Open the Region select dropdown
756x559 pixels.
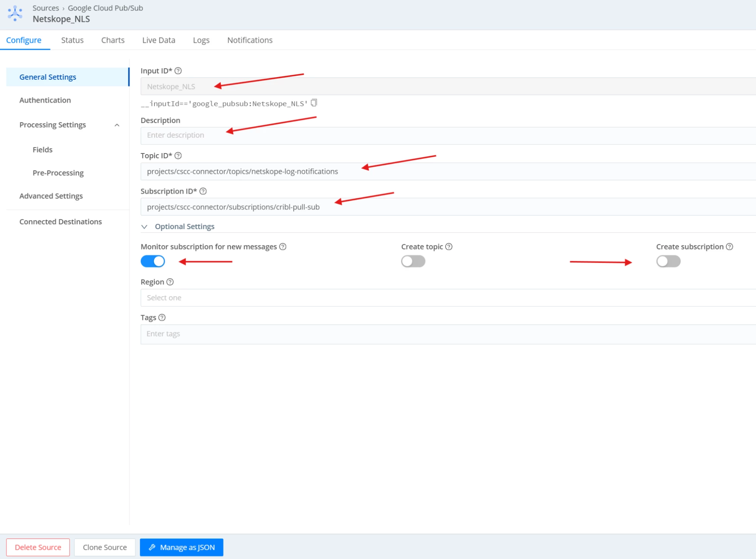tap(448, 298)
